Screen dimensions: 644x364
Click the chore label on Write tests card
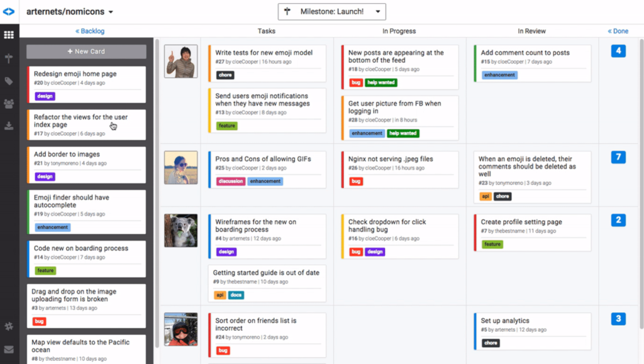click(225, 75)
